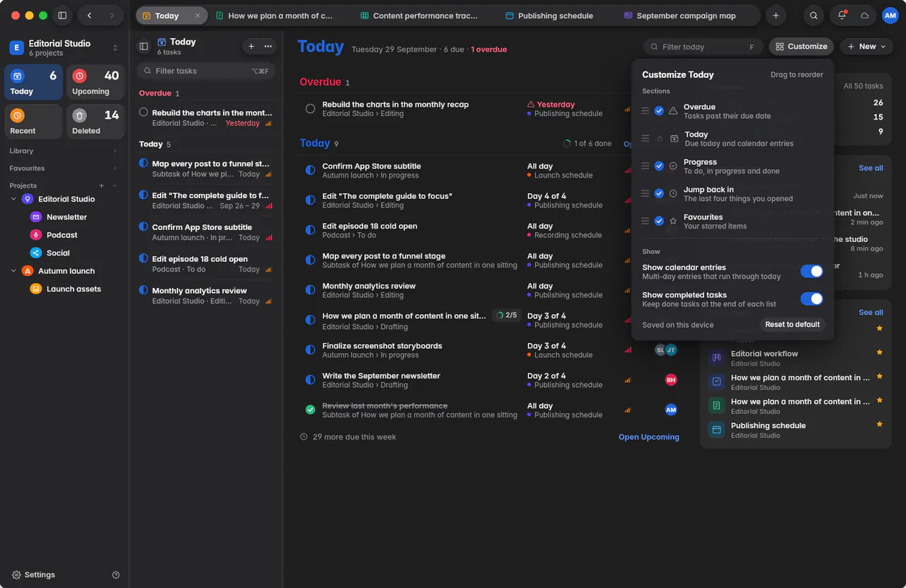This screenshot has height=588, width=906.
Task: Open the help icon at sidebar bottom
Action: click(x=116, y=575)
